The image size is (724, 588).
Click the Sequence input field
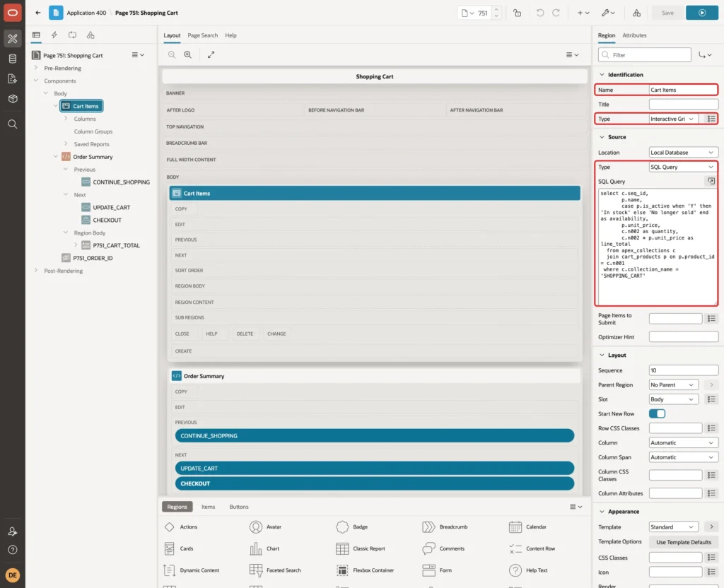tap(684, 370)
